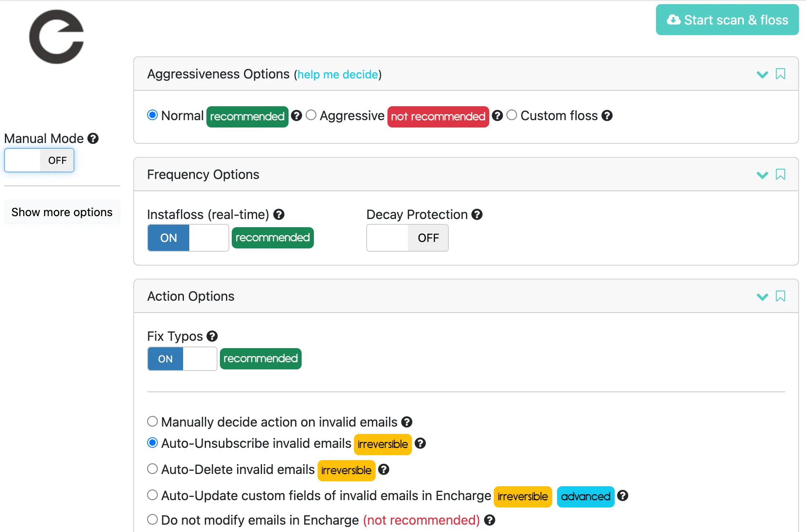Click the Aggressiveness Options heading text

click(218, 74)
